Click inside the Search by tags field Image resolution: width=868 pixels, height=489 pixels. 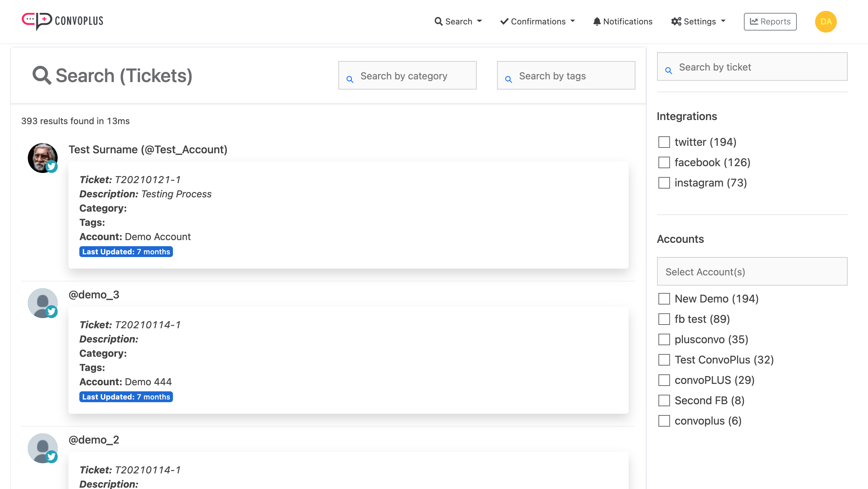pos(566,76)
